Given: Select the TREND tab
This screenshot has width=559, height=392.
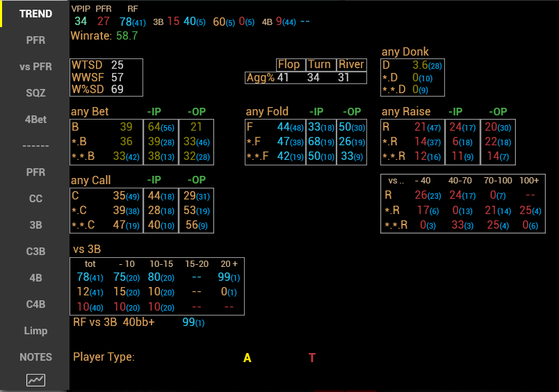Looking at the screenshot, I should [x=35, y=14].
